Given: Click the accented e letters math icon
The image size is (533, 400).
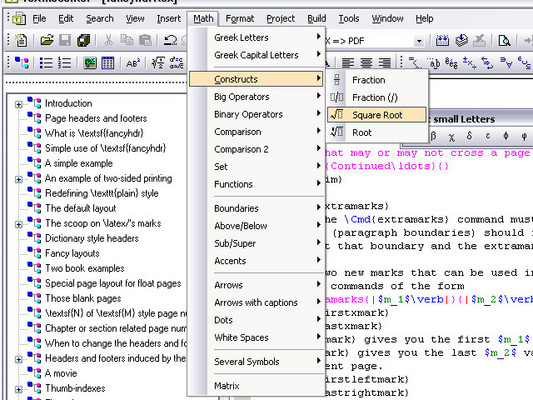Looking at the screenshot, I should pyautogui.click(x=451, y=63).
